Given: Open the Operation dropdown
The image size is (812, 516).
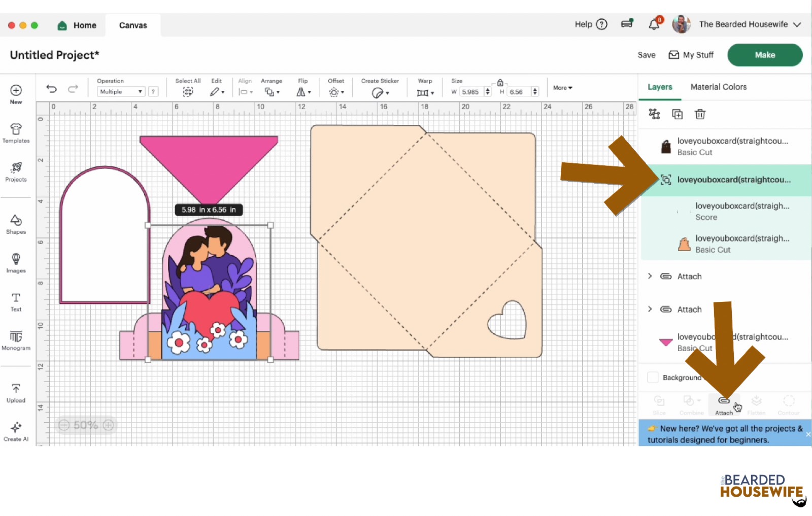Looking at the screenshot, I should pyautogui.click(x=121, y=92).
